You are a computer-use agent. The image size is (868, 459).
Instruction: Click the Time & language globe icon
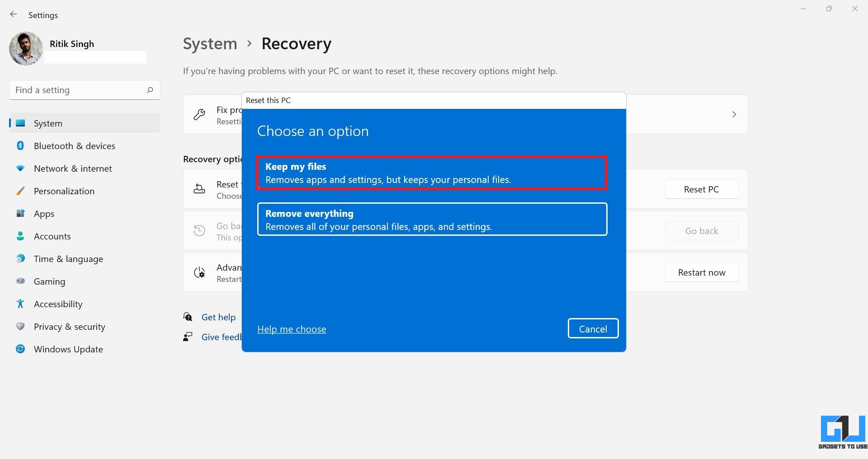pos(20,258)
